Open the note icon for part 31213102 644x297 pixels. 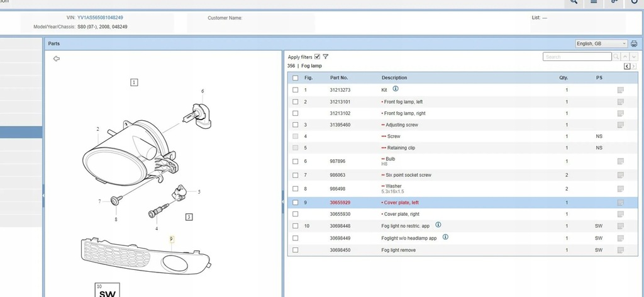pos(621,113)
